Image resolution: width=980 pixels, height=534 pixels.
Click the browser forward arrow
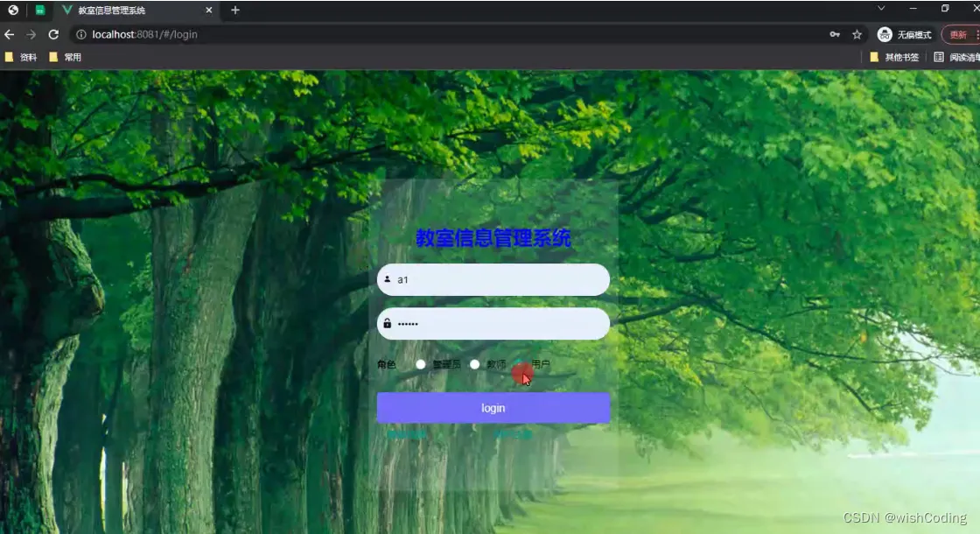[x=31, y=34]
